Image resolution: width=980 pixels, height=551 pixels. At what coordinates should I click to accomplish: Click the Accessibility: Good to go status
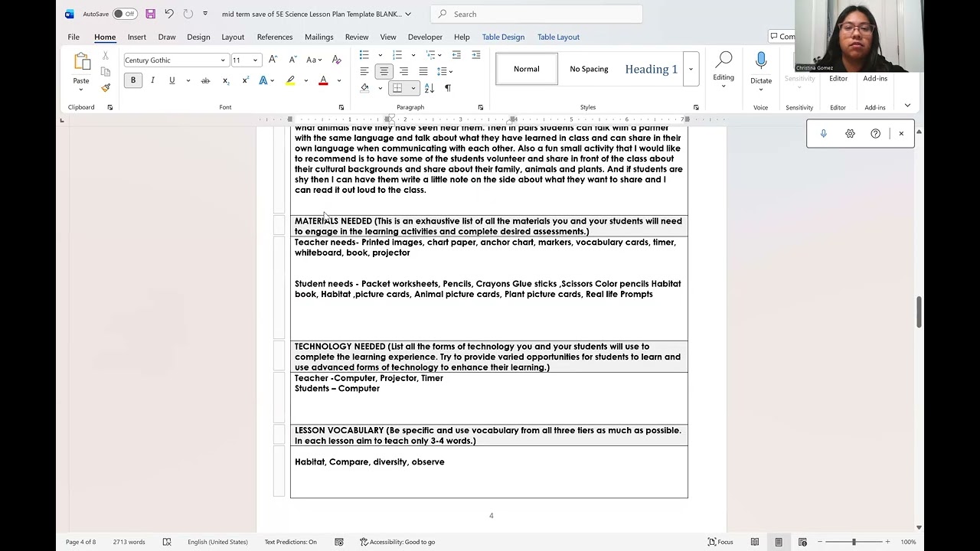(x=397, y=542)
